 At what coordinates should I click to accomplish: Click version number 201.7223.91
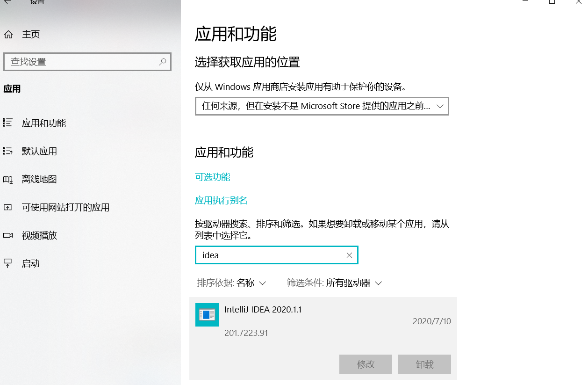[246, 333]
